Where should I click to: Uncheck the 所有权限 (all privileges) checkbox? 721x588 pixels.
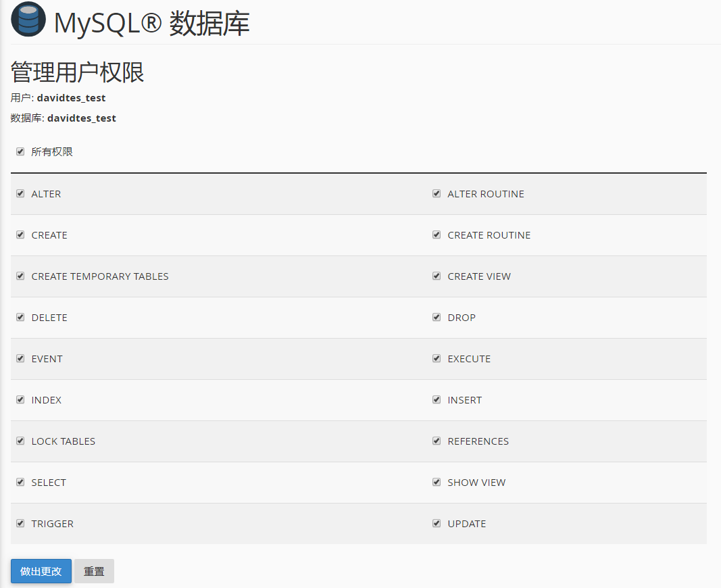(20, 151)
